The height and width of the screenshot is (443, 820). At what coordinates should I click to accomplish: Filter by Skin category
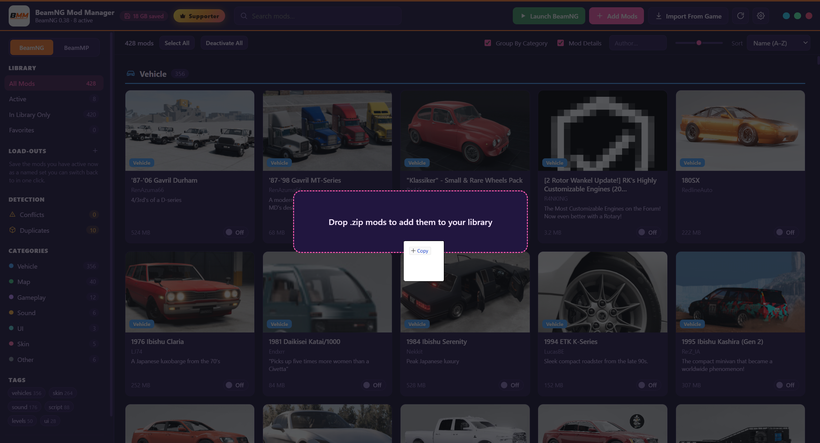[x=53, y=344]
